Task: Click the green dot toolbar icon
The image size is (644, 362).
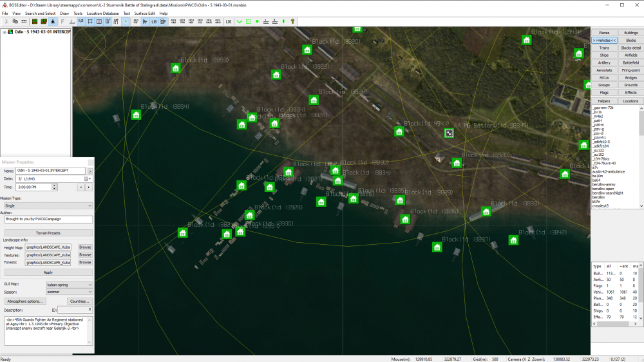Action: pyautogui.click(x=257, y=21)
